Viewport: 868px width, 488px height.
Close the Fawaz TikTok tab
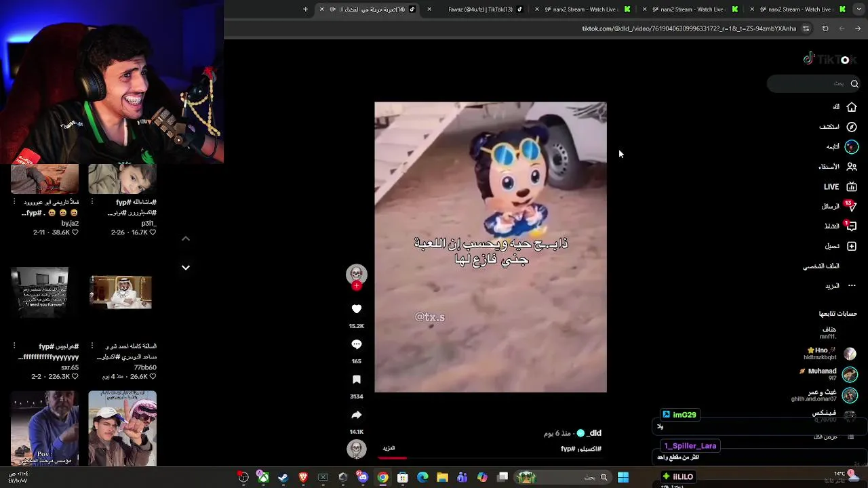coord(429,9)
